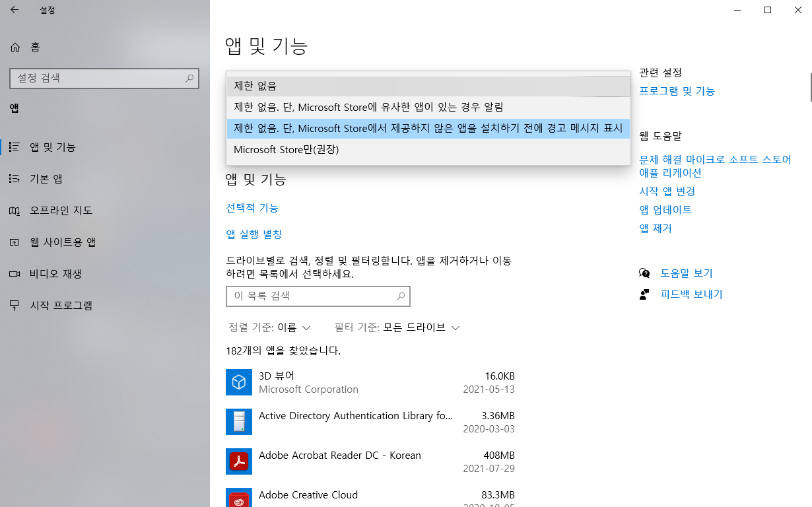Close the 설정 window
Screen dimensions: 812x507
coord(797,10)
